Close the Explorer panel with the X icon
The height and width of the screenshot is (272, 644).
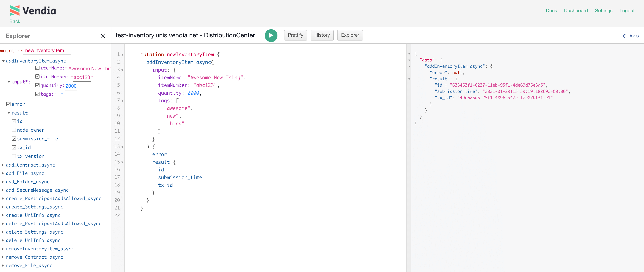pyautogui.click(x=103, y=36)
